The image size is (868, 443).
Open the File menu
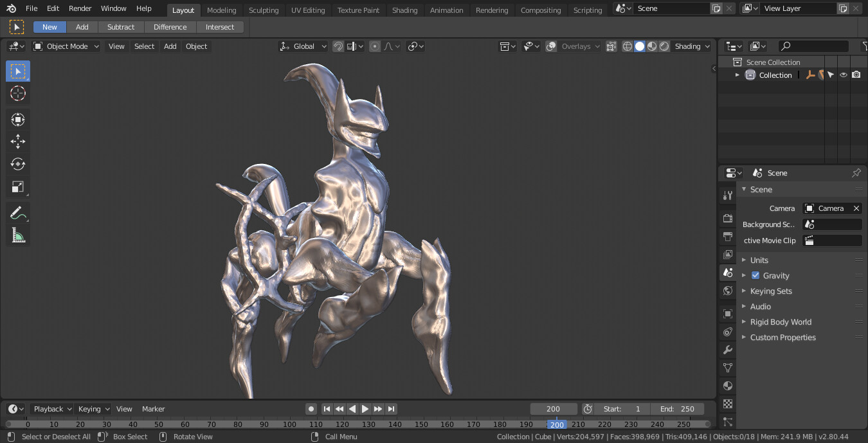pos(32,8)
